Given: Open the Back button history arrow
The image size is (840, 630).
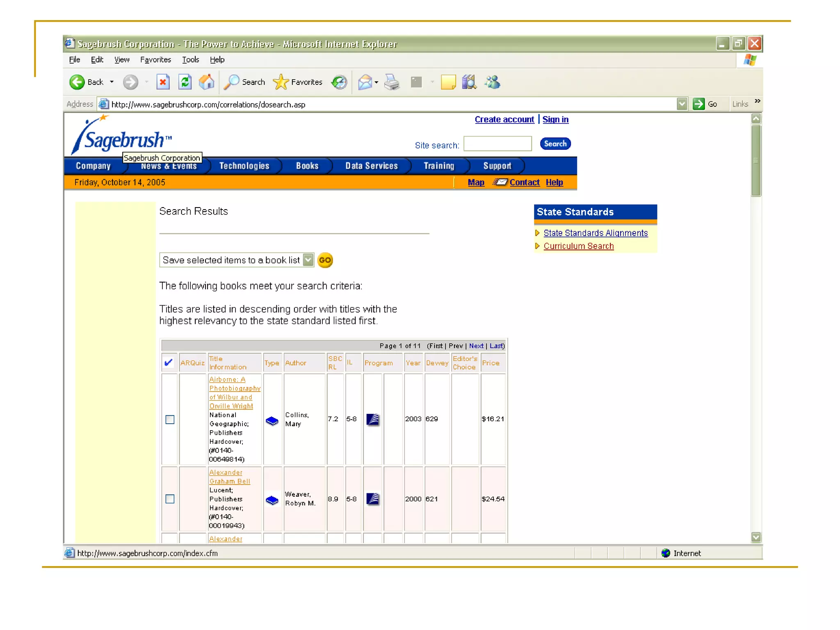Looking at the screenshot, I should click(112, 82).
